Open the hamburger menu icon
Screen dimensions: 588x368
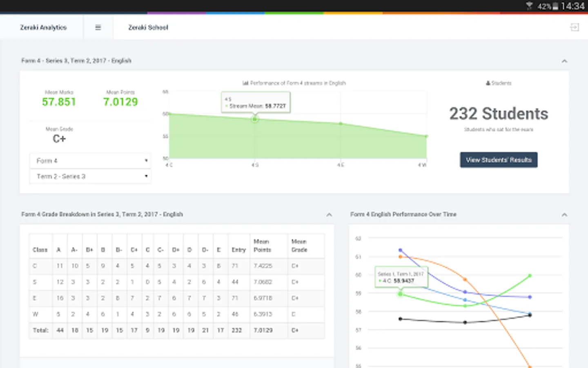pyautogui.click(x=98, y=27)
